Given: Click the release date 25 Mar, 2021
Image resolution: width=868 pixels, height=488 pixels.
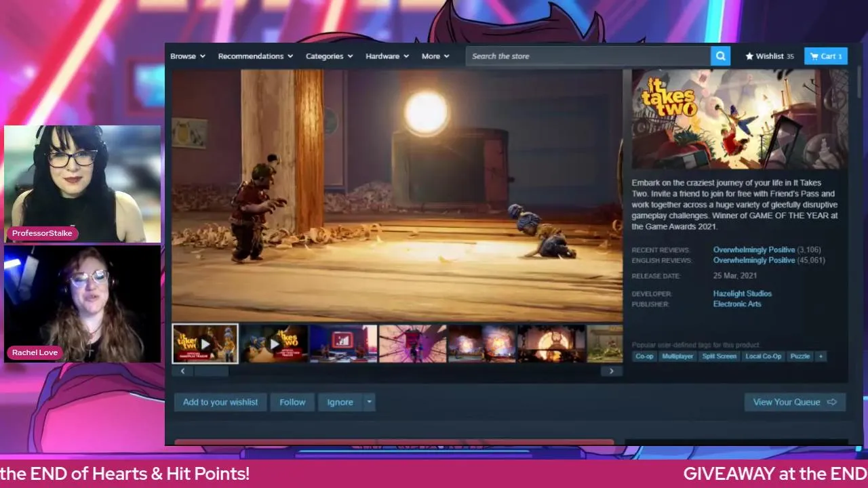Looking at the screenshot, I should 735,276.
